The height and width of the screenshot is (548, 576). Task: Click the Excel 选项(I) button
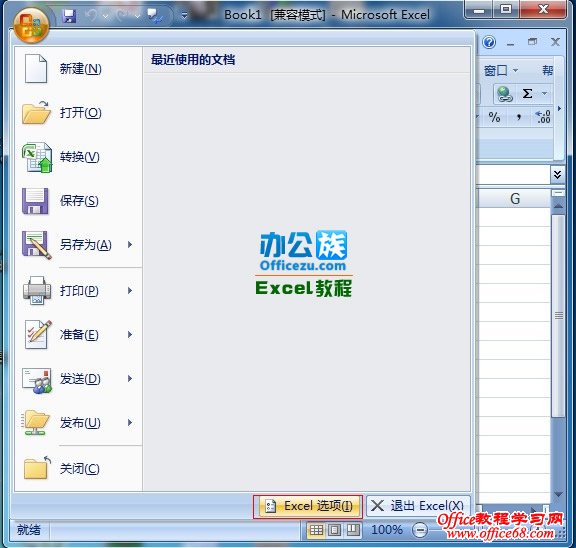coord(308,506)
